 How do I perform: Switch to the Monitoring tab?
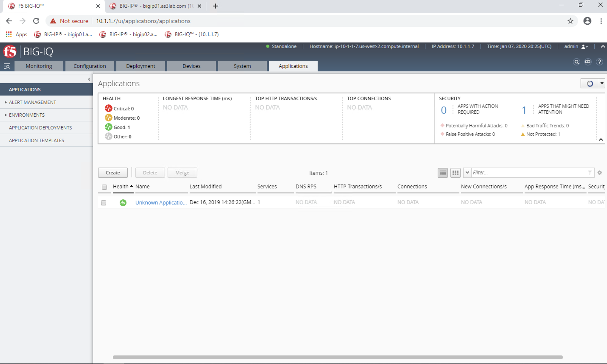coord(39,66)
